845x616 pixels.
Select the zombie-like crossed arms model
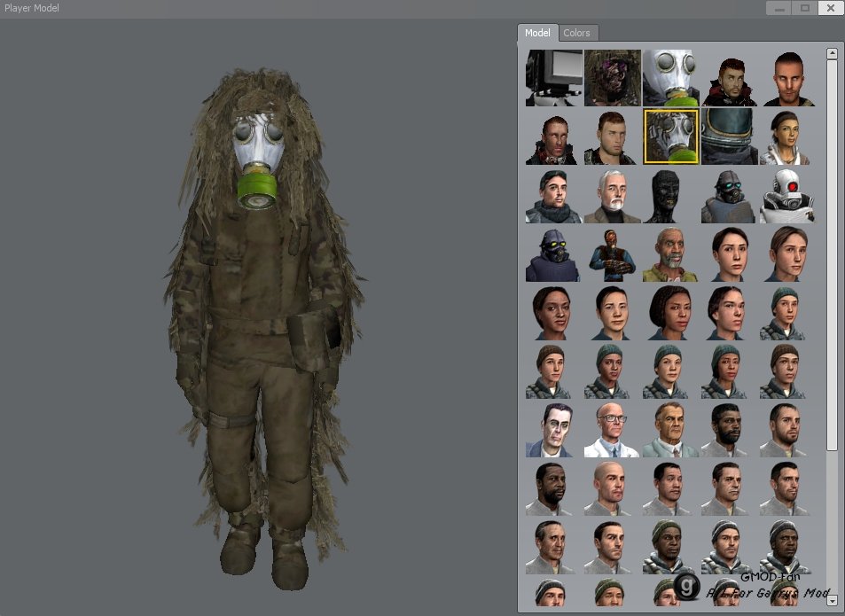pyautogui.click(x=612, y=254)
